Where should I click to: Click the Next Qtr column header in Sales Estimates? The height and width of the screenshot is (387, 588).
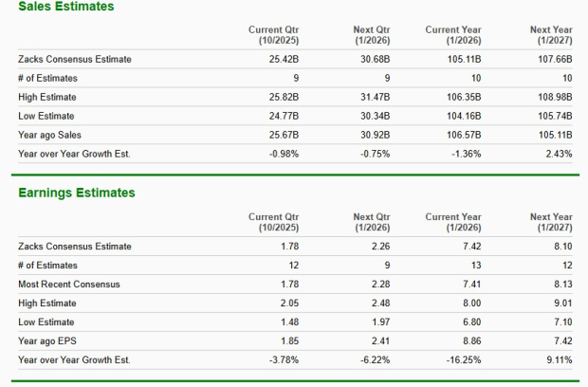click(370, 36)
